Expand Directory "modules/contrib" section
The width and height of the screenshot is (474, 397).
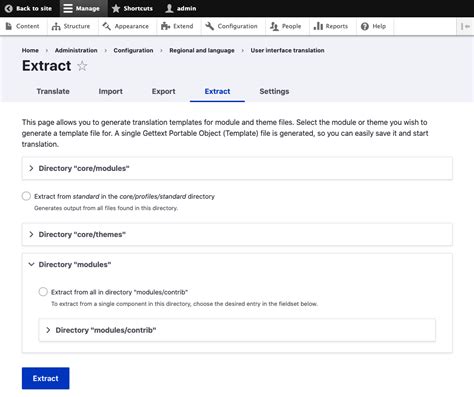[237, 330]
